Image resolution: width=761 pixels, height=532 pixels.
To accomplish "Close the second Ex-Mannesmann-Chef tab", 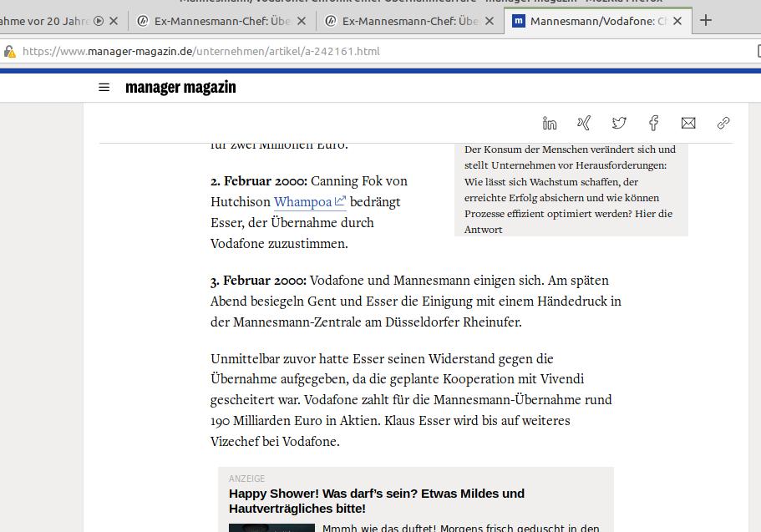I will pyautogui.click(x=490, y=21).
